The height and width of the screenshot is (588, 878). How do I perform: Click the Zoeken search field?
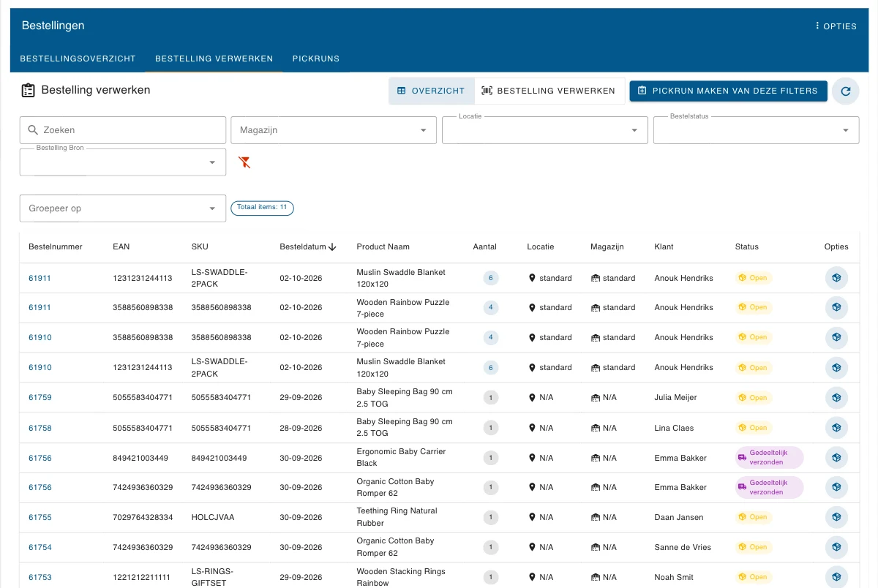(x=123, y=130)
